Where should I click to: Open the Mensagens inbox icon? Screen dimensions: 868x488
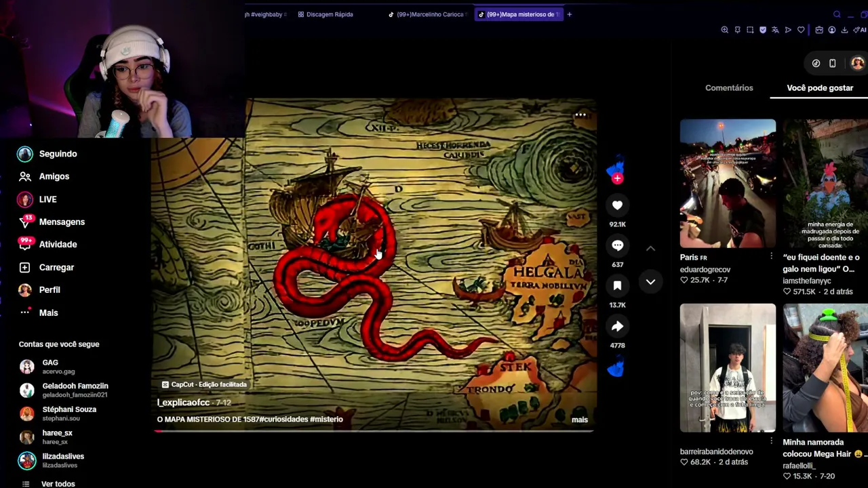click(x=25, y=222)
